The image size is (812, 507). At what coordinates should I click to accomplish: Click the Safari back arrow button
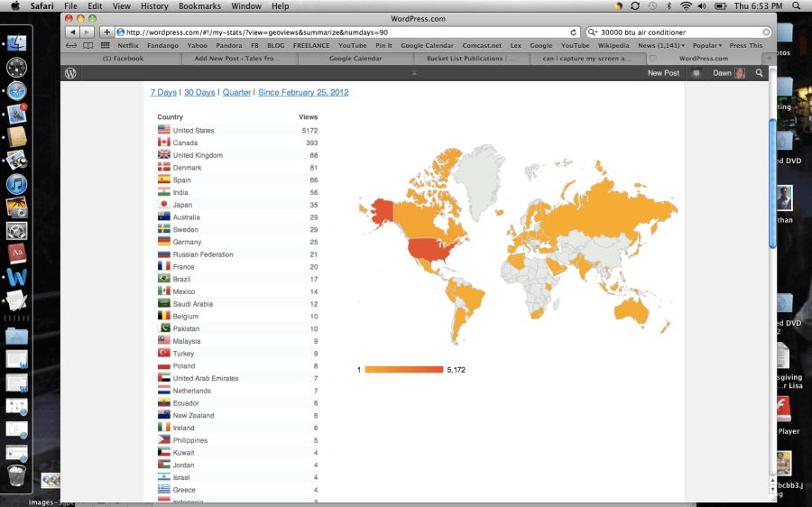(x=73, y=32)
